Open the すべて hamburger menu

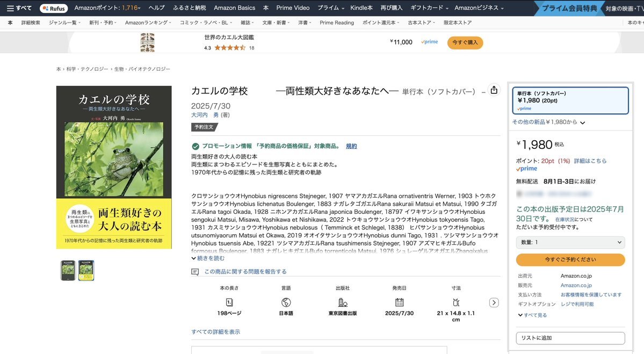pyautogui.click(x=19, y=8)
